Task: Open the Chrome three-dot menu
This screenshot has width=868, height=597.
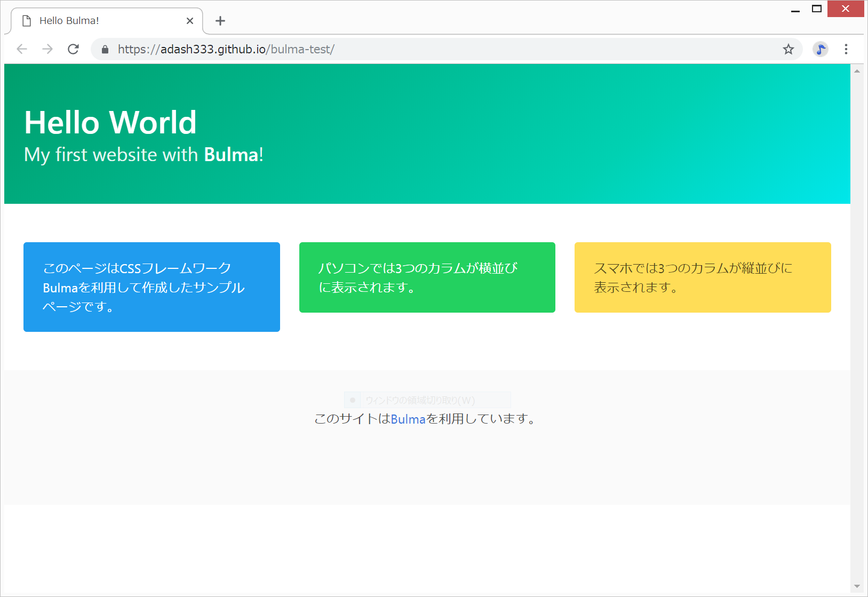Action: tap(846, 50)
